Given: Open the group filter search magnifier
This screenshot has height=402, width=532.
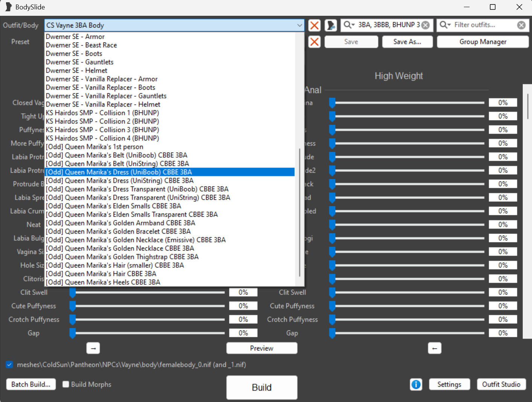Looking at the screenshot, I should pyautogui.click(x=348, y=25).
